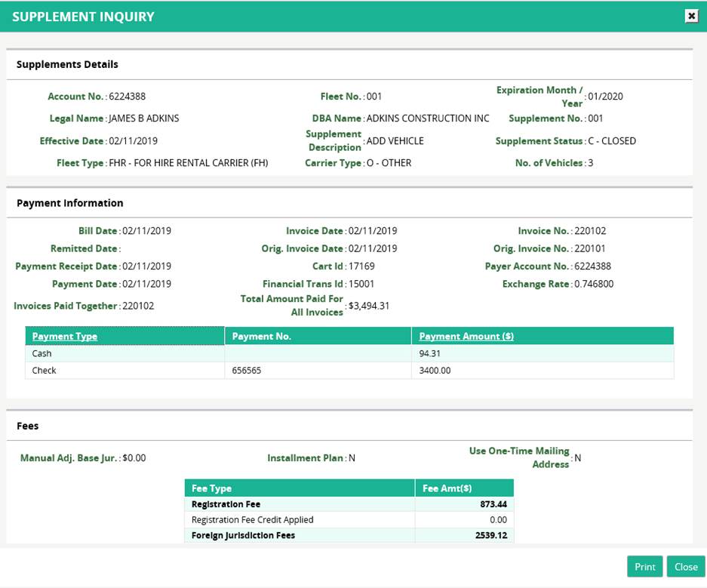Sort by Payment Type column header
This screenshot has width=707, height=588.
pyautogui.click(x=65, y=337)
